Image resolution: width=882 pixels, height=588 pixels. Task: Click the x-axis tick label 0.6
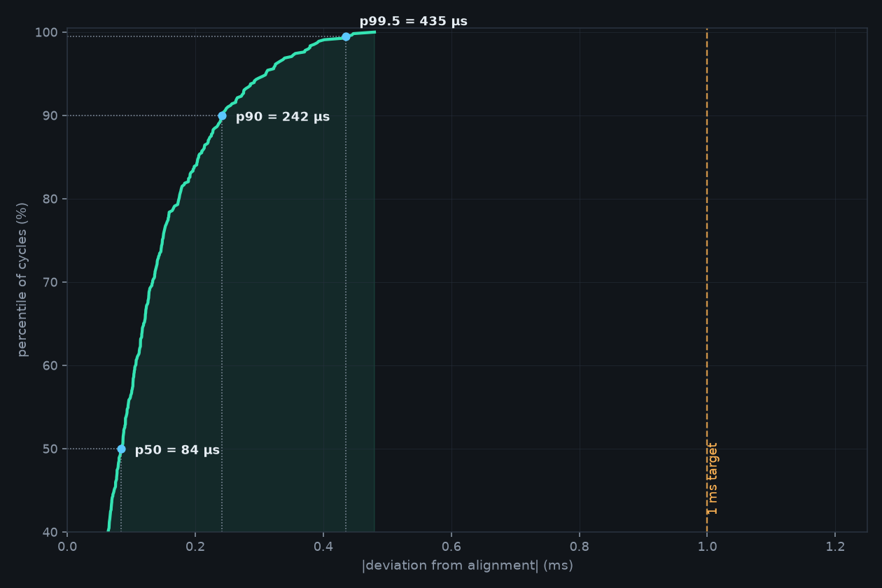(x=451, y=546)
